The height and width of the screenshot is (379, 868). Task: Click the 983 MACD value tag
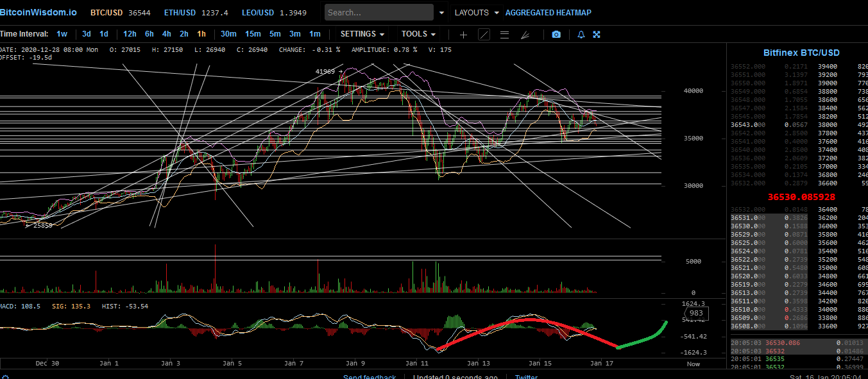[x=696, y=313]
